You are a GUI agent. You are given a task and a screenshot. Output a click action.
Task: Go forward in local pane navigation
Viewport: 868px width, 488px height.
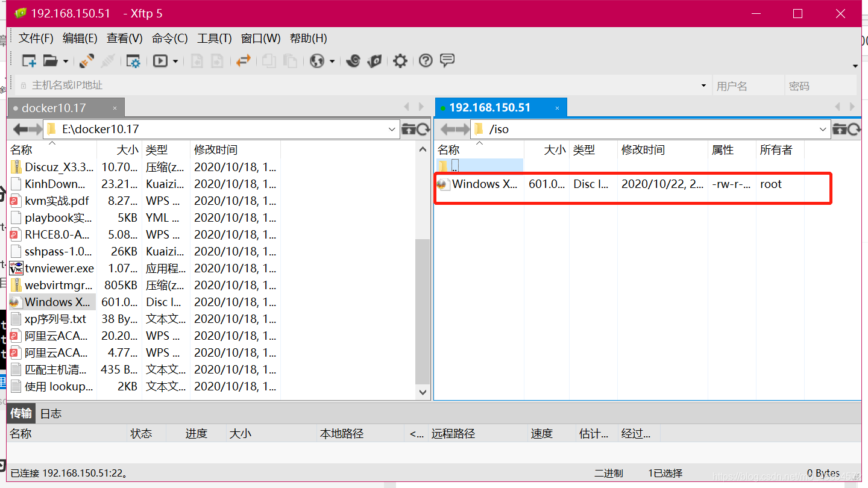pyautogui.click(x=35, y=129)
